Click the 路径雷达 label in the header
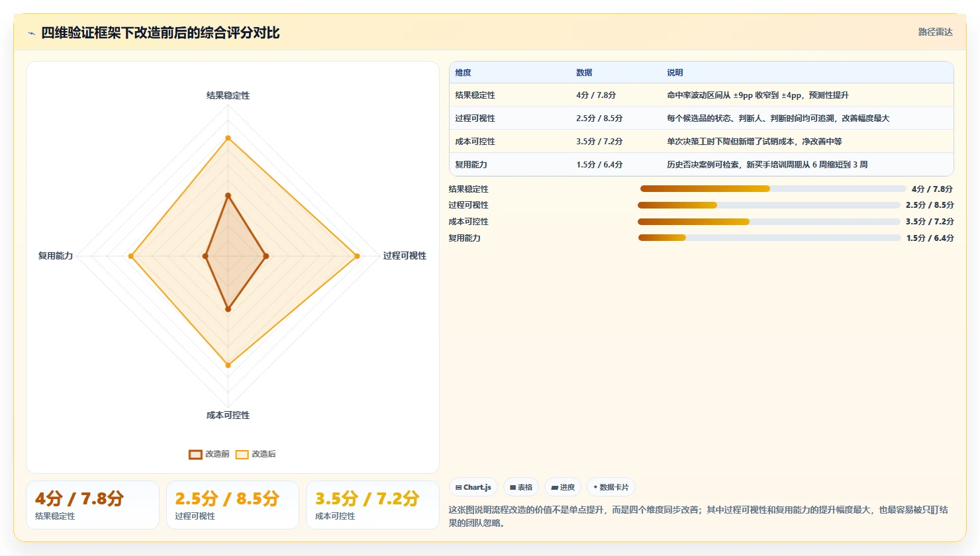 pos(935,32)
